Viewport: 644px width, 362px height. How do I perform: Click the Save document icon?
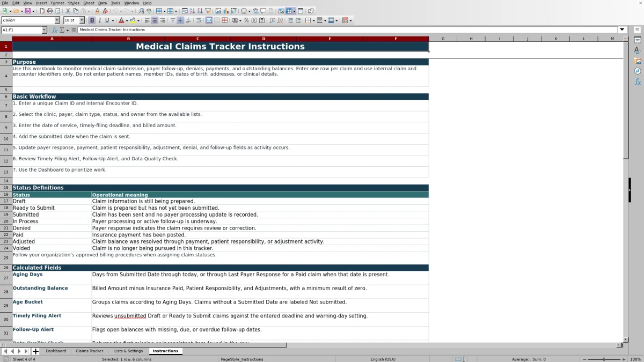[x=27, y=11]
